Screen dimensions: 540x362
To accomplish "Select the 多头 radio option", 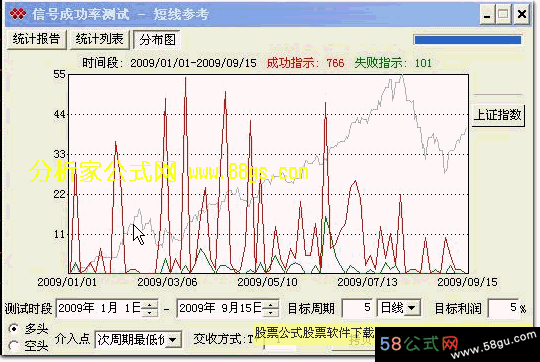I will click(14, 329).
